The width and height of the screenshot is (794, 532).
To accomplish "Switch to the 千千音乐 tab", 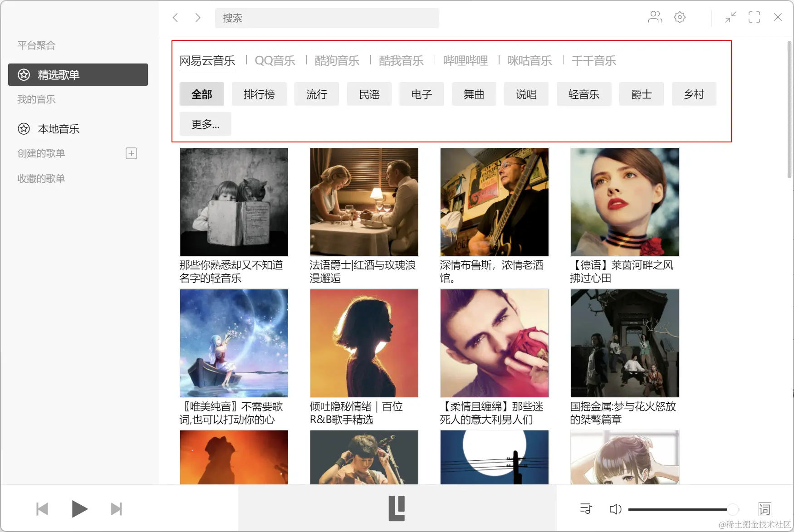I will pos(594,61).
